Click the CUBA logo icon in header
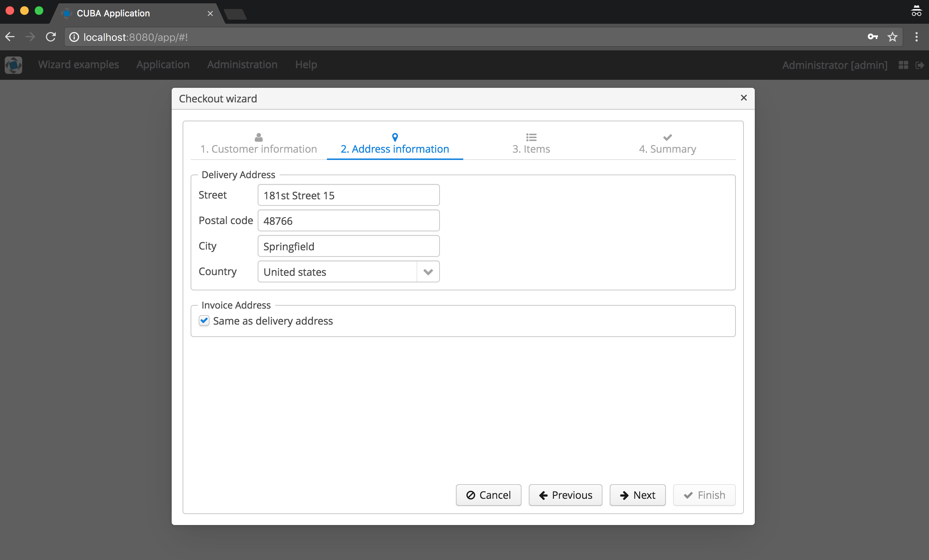The height and width of the screenshot is (560, 929). point(13,65)
